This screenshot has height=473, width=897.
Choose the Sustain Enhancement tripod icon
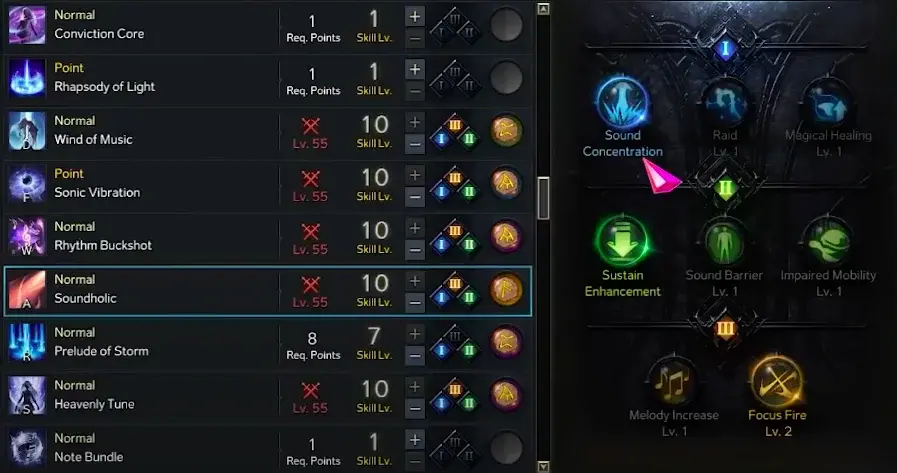(622, 241)
